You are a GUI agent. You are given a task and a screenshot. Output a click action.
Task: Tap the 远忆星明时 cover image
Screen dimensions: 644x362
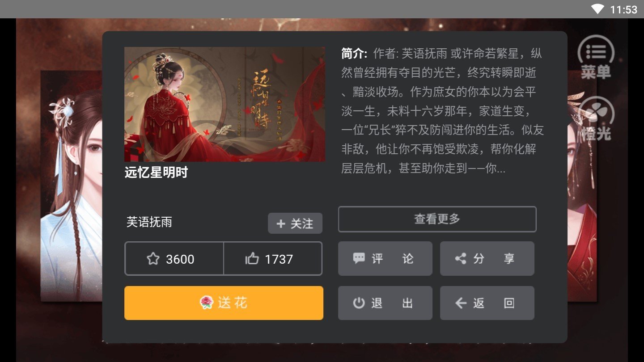point(225,104)
